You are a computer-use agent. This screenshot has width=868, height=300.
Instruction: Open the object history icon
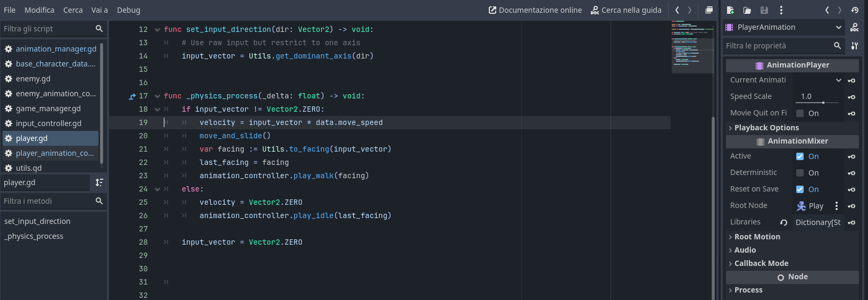[x=855, y=10]
